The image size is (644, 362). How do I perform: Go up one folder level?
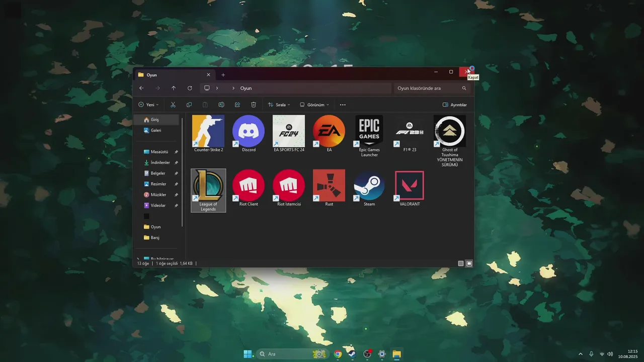[174, 88]
